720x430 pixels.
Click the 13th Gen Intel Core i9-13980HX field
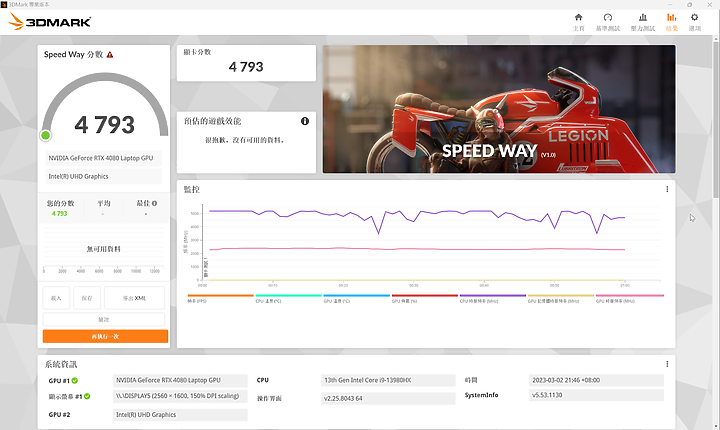388,380
